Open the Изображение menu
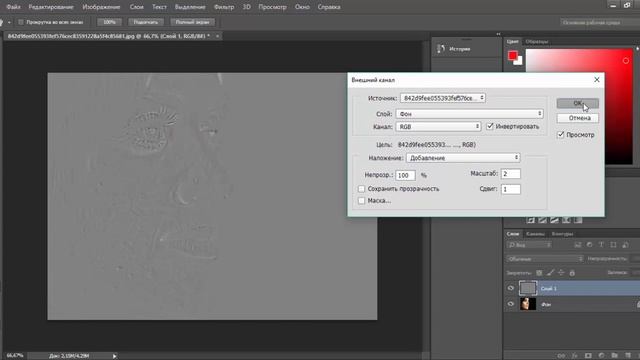 (x=101, y=7)
